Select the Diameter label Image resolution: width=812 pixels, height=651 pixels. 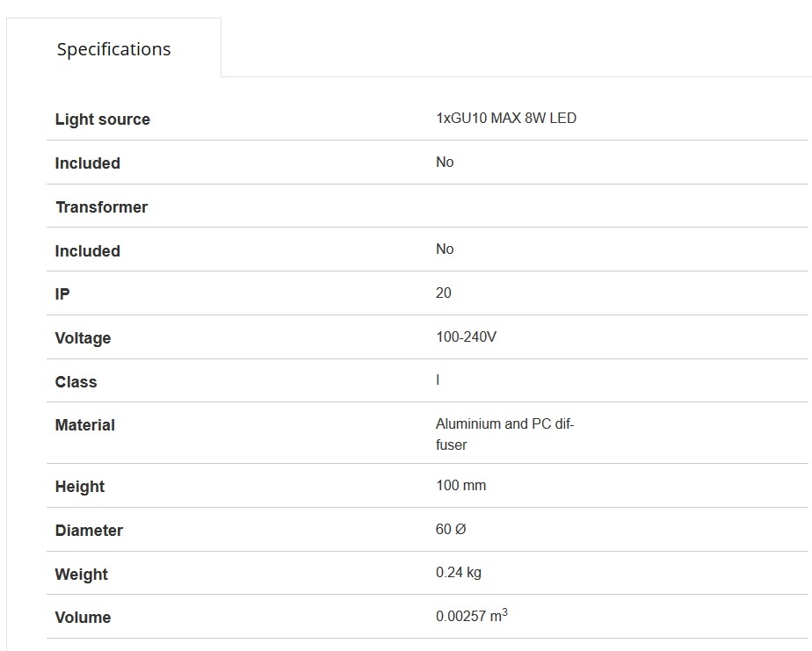89,531
